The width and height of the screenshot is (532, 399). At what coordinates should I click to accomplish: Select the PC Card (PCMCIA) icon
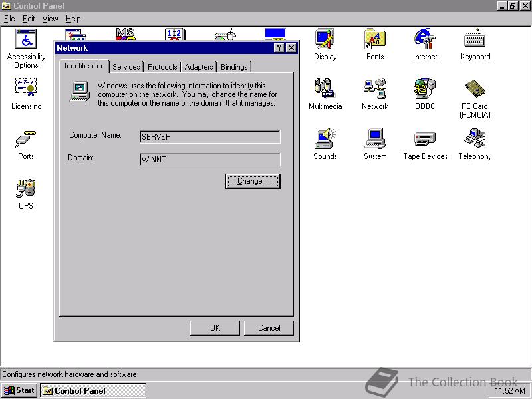(x=475, y=89)
